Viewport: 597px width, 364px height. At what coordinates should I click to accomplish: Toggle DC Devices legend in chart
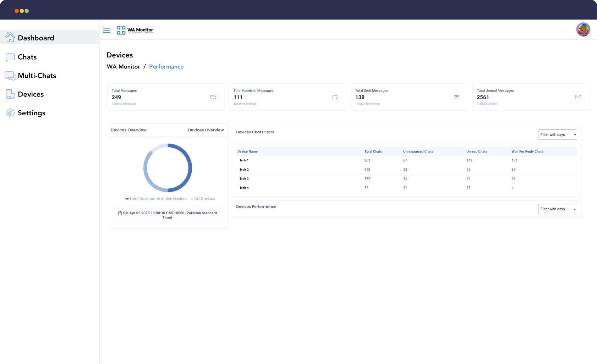[203, 199]
